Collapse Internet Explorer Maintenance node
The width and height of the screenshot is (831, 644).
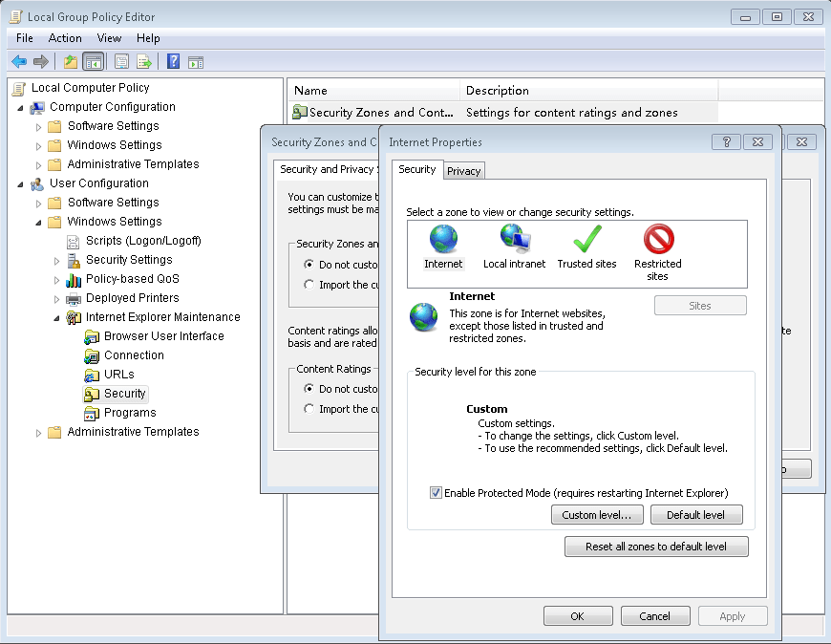point(56,318)
